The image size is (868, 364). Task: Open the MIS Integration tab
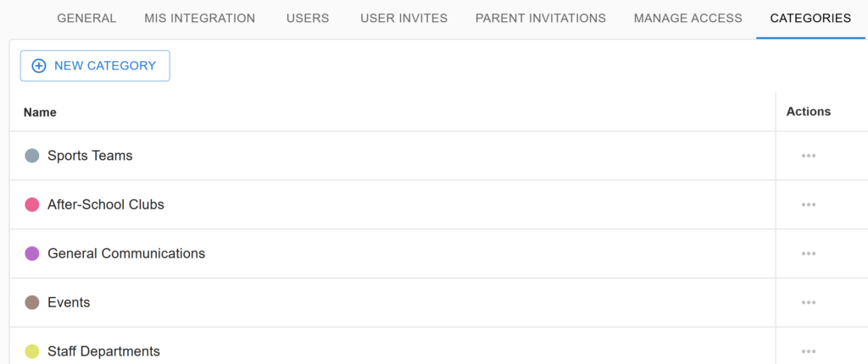click(200, 19)
